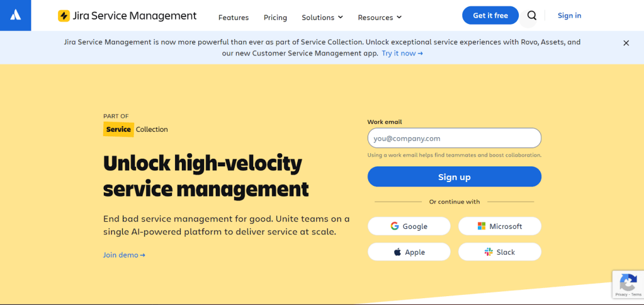Focus the Work email input field

(454, 138)
